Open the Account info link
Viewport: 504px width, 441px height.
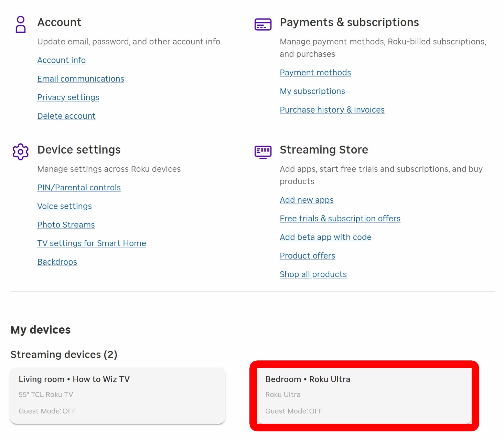coord(61,60)
